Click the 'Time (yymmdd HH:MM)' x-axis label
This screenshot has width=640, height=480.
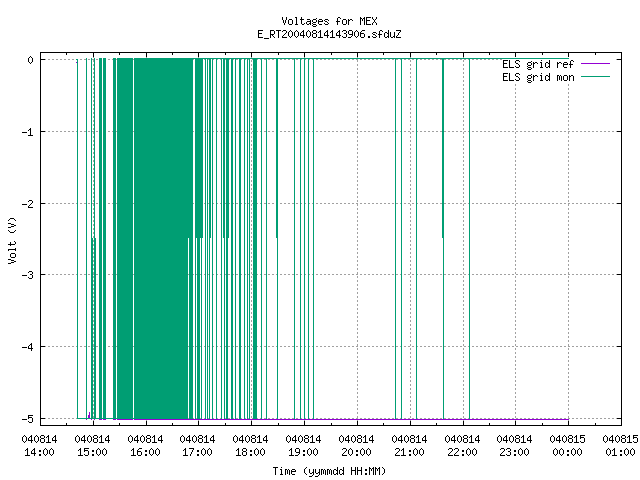pos(329,471)
